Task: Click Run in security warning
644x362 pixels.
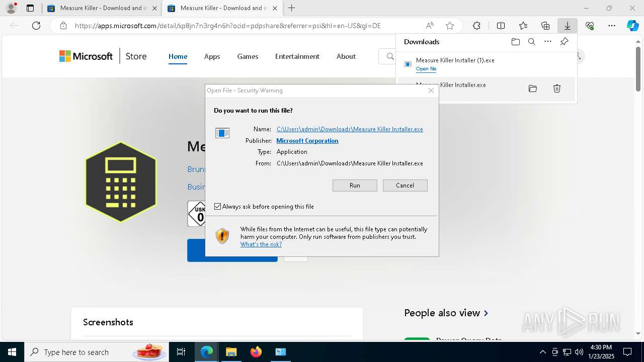Action: coord(355,185)
